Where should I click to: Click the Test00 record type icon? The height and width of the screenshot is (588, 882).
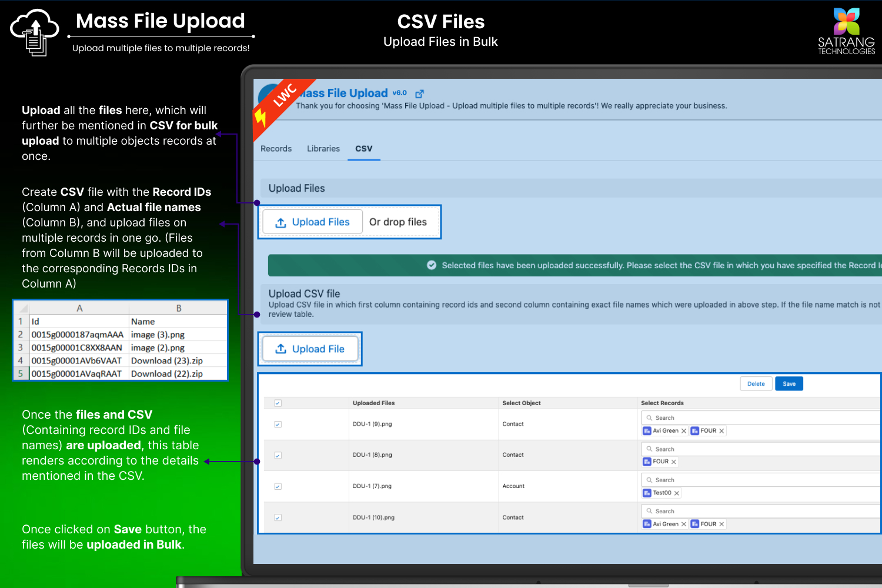click(x=647, y=493)
